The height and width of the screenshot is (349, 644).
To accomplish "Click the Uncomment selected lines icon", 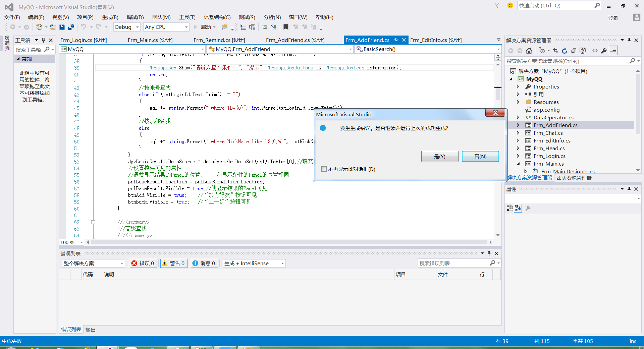I will pos(273,27).
